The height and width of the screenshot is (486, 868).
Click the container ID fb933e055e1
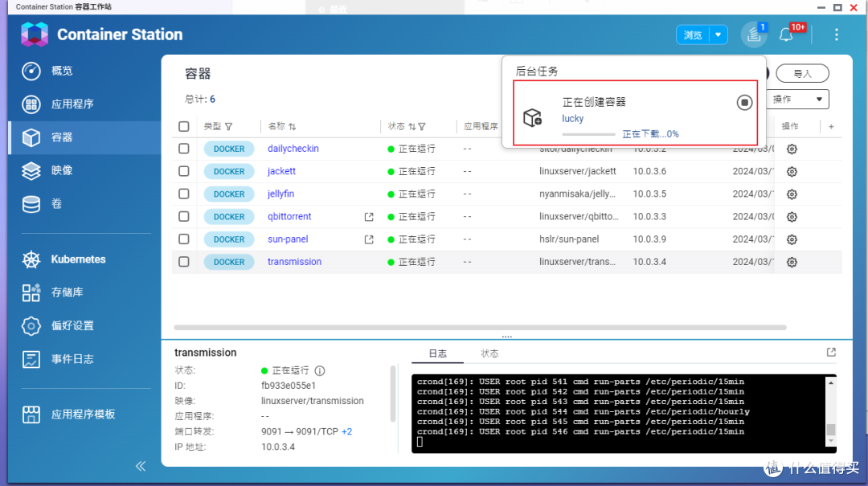pyautogui.click(x=289, y=386)
